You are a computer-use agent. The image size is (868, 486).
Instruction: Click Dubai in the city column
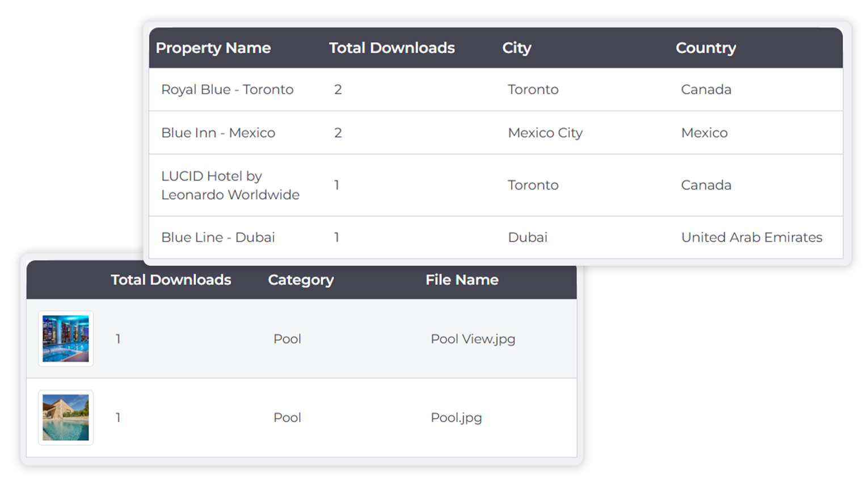[x=527, y=237]
